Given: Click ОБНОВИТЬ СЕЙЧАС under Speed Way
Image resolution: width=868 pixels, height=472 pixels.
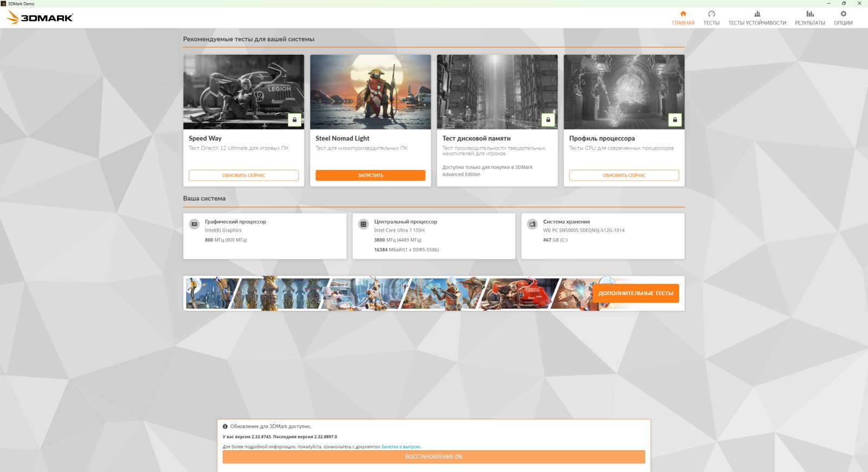Looking at the screenshot, I should click(244, 175).
